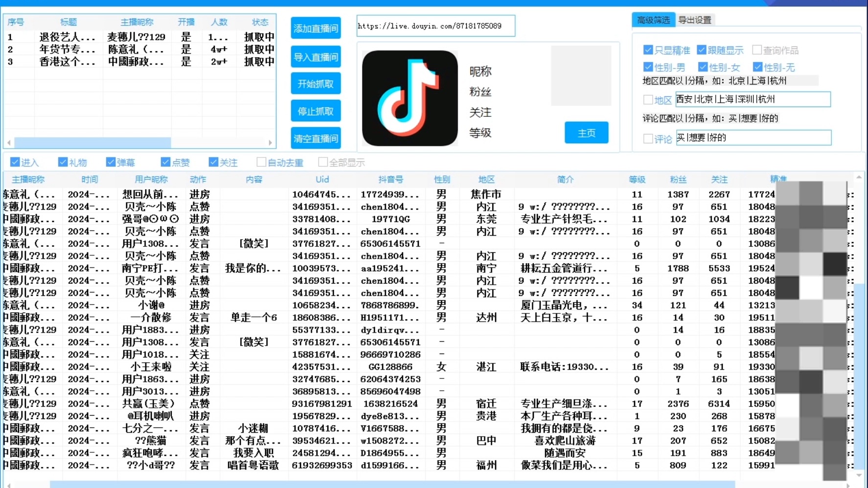Screen dimensions: 868x488
Task: Click the Douyin logo thumbnail
Action: point(410,98)
